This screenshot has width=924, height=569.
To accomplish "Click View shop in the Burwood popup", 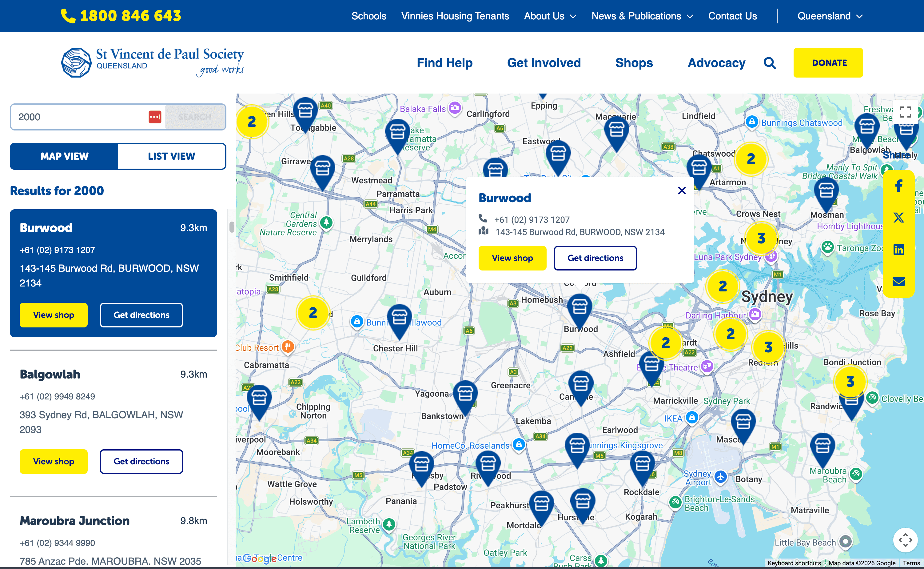I will (x=512, y=258).
